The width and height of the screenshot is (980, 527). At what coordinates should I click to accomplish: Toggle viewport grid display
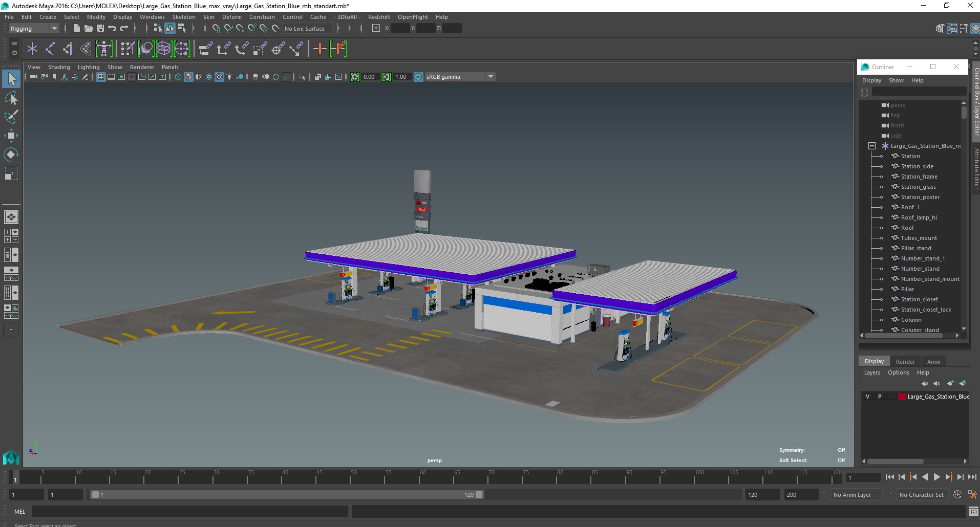(x=101, y=77)
